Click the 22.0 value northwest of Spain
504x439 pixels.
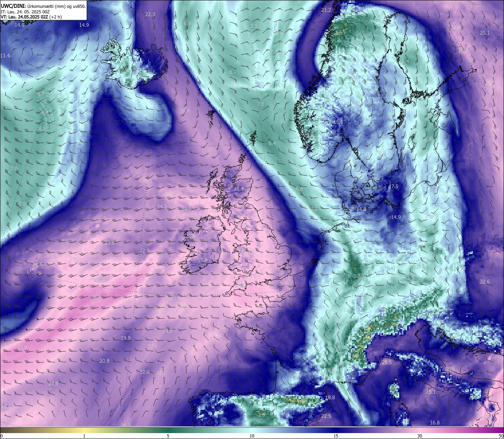[x=145, y=372]
